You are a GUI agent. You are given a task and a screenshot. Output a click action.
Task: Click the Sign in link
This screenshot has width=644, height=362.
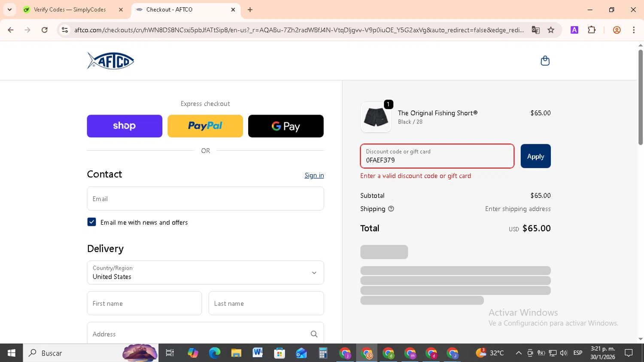click(x=314, y=175)
